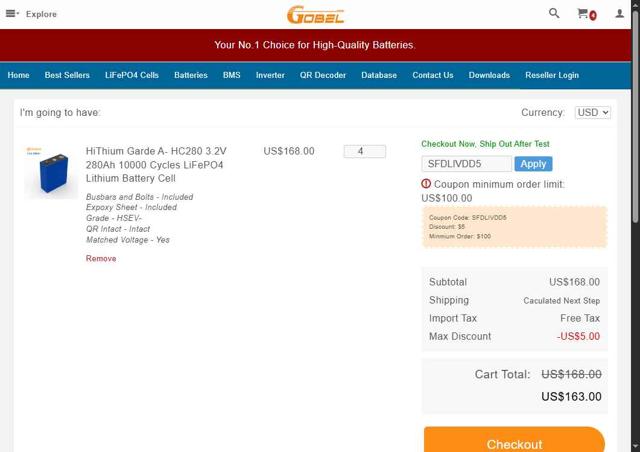The image size is (640, 452).
Task: Click 'Matched Voltage - Yes' option text
Action: click(x=128, y=240)
